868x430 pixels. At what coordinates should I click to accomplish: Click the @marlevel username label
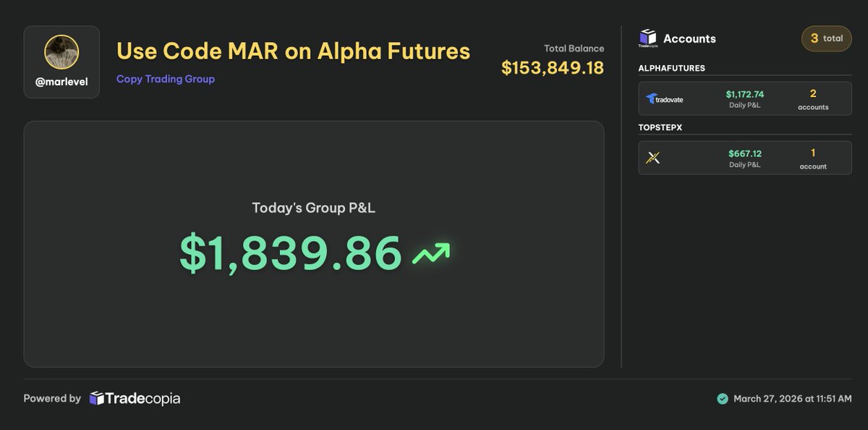tap(61, 82)
